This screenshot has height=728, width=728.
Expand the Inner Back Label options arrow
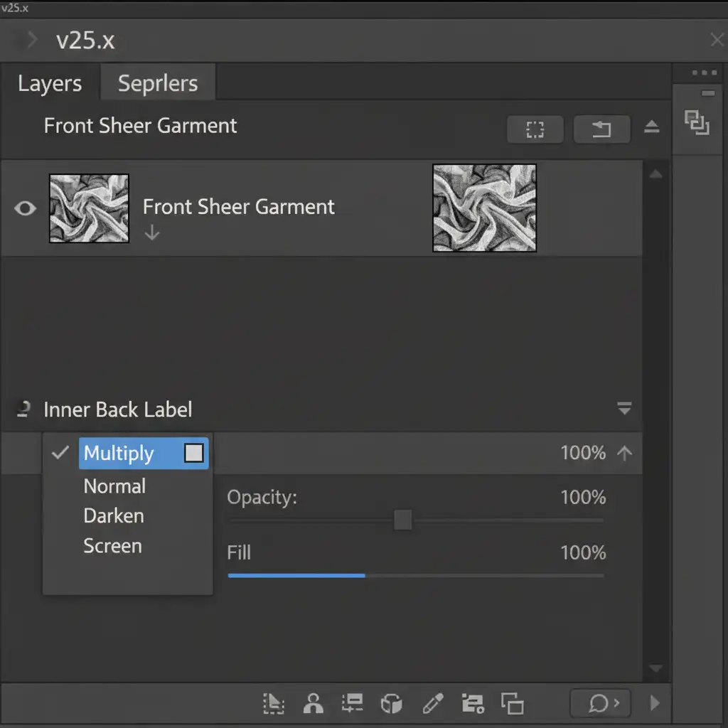pyautogui.click(x=624, y=409)
